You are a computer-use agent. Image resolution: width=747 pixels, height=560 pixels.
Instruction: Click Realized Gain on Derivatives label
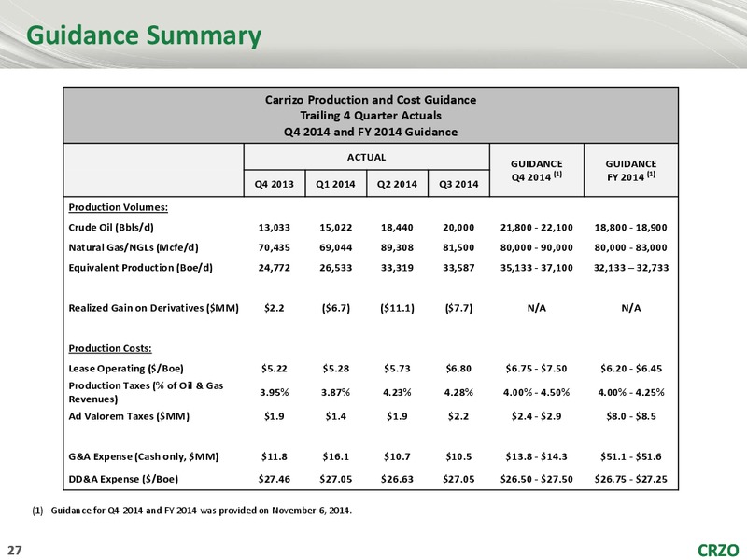coord(153,308)
